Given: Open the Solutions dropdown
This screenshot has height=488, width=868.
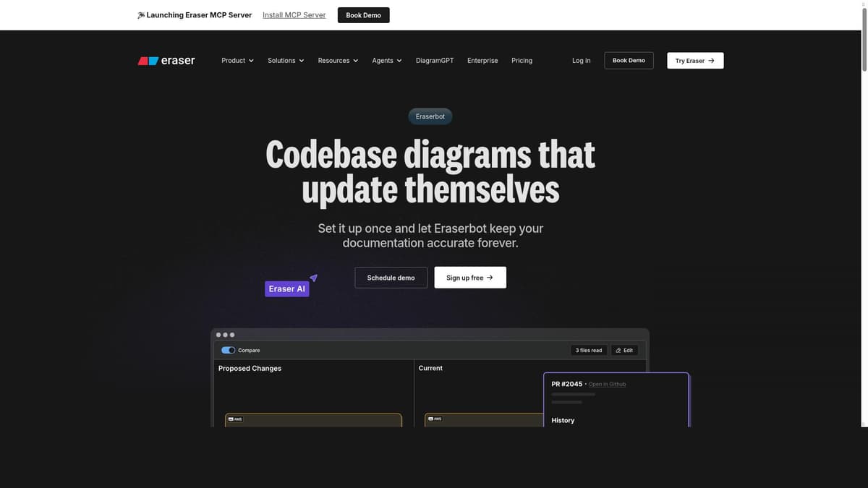Looking at the screenshot, I should coord(285,61).
